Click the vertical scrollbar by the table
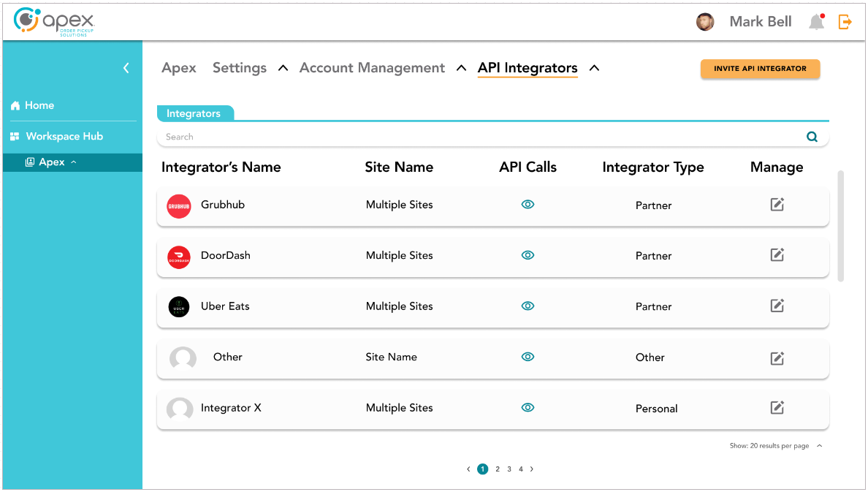 click(x=840, y=225)
